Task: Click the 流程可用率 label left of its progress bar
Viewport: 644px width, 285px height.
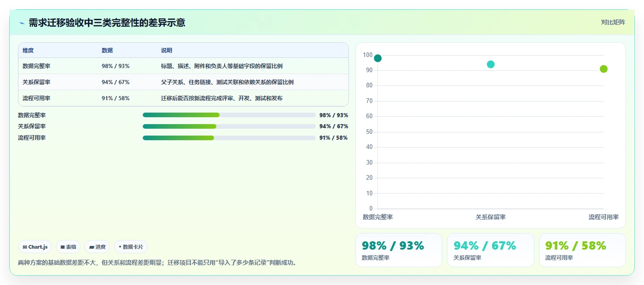Action: pyautogui.click(x=32, y=138)
